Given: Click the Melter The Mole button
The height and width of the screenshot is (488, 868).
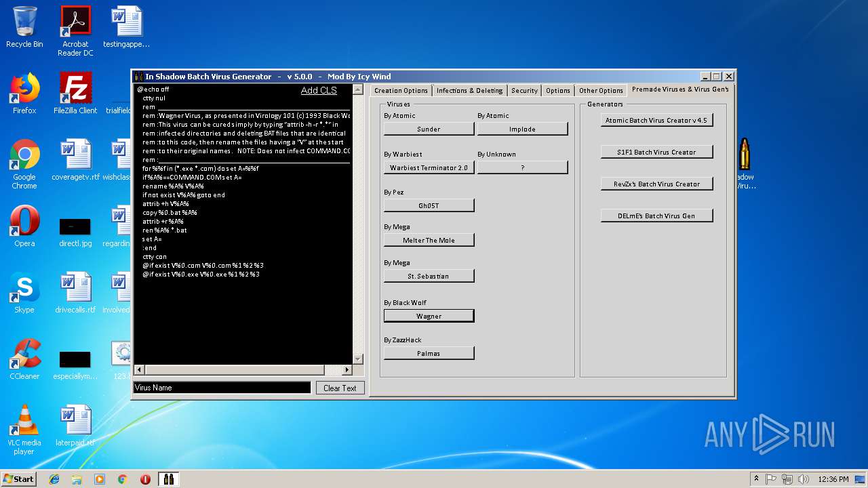Looking at the screenshot, I should [429, 240].
